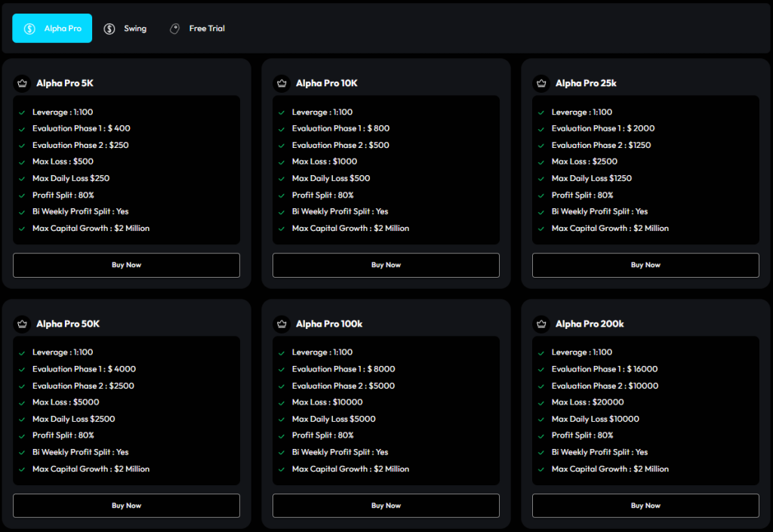This screenshot has width=773, height=532.
Task: Click the Alpha Pro 5K heading
Action: click(65, 83)
